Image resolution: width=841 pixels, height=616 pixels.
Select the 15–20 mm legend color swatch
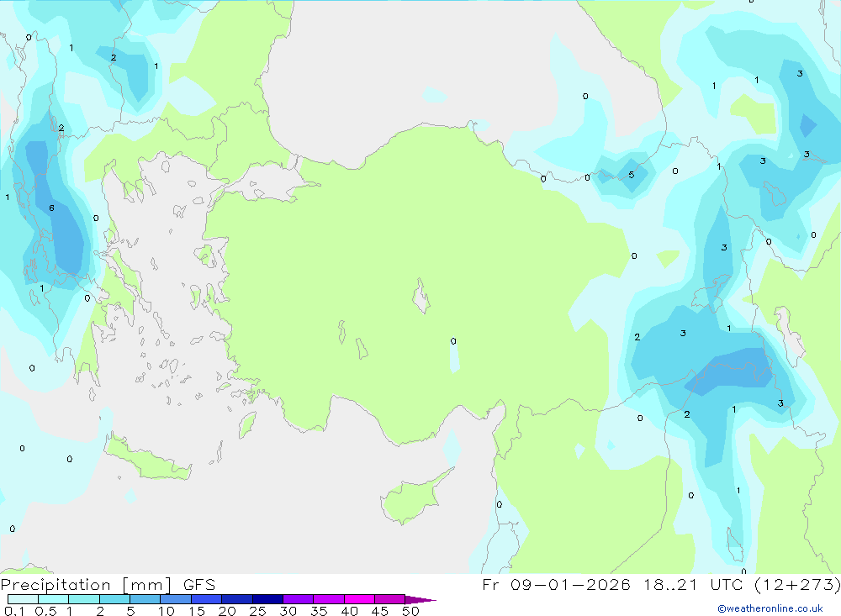click(x=206, y=599)
